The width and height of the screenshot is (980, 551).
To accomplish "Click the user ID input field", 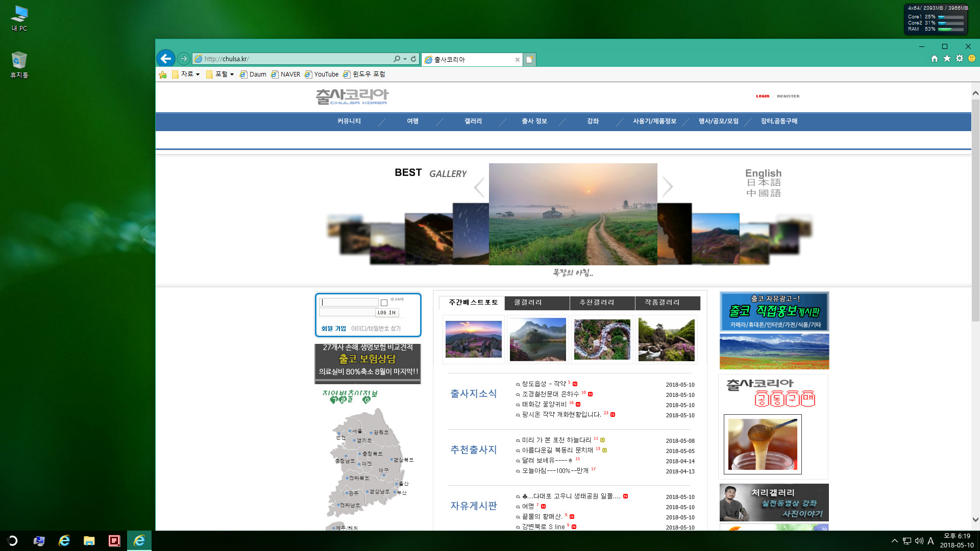I will tap(349, 302).
